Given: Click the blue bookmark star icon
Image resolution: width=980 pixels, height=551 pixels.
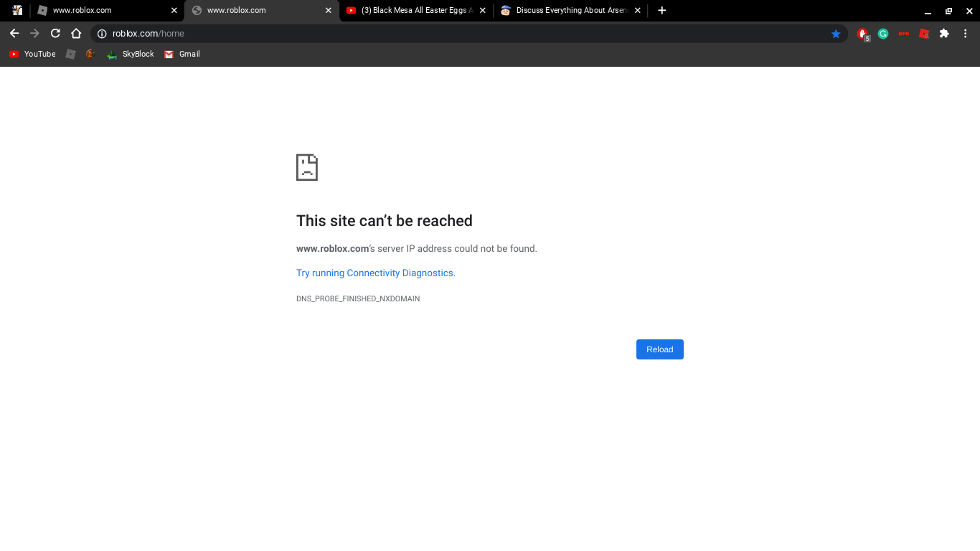Looking at the screenshot, I should pyautogui.click(x=836, y=34).
